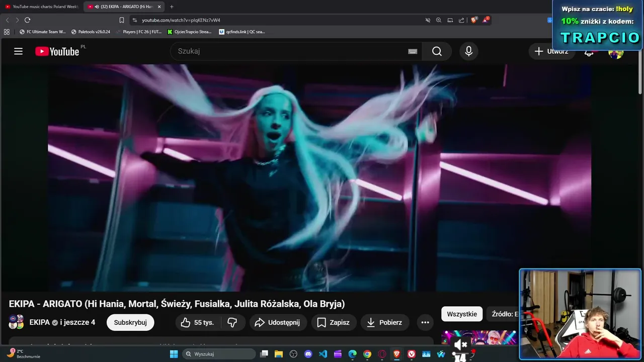Image resolution: width=644 pixels, height=362 pixels.
Task: Open File Explorer from taskbar
Action: [279, 354]
